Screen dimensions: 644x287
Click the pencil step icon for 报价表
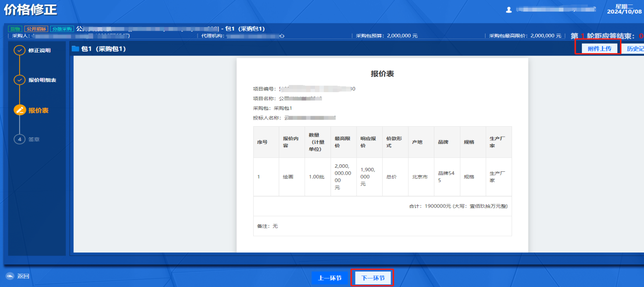[20, 110]
